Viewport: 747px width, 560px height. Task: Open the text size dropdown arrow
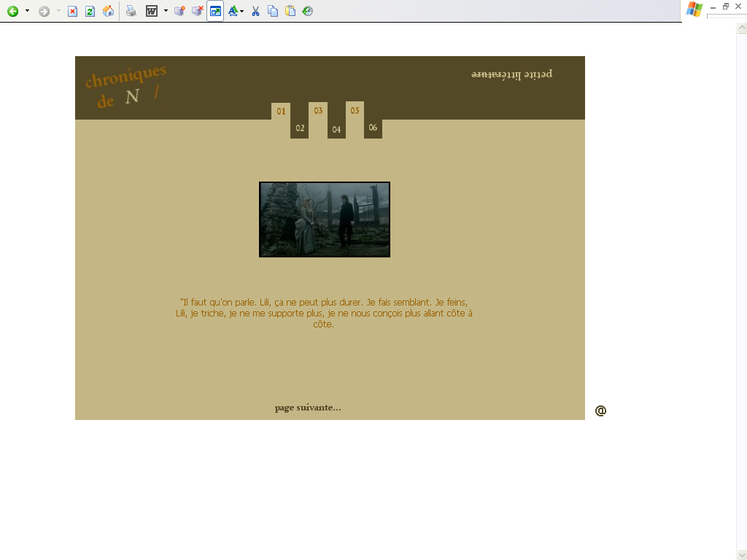click(242, 11)
